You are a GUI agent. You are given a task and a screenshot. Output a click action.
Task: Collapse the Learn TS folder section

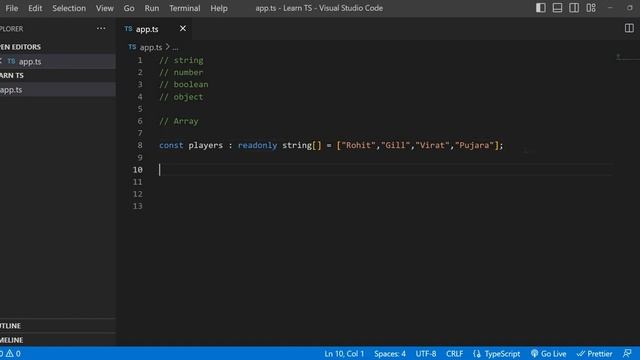point(57,76)
